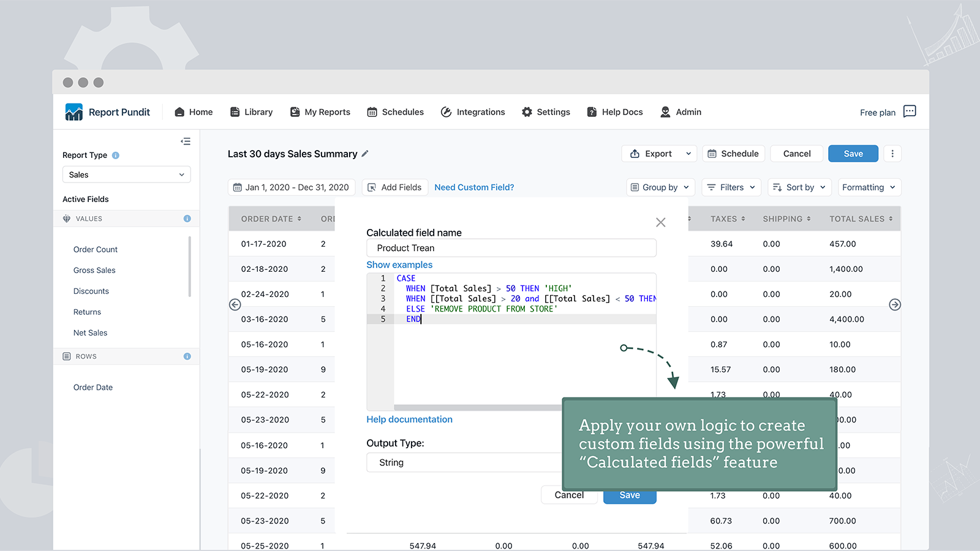This screenshot has height=551, width=980.
Task: Expand the Export options arrow
Action: [x=688, y=154]
